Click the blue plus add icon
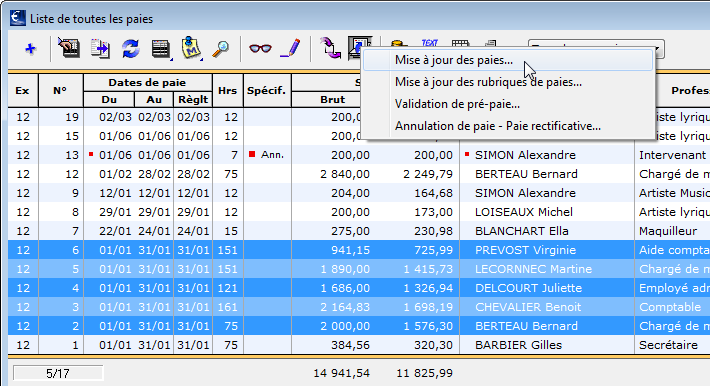 (30, 48)
